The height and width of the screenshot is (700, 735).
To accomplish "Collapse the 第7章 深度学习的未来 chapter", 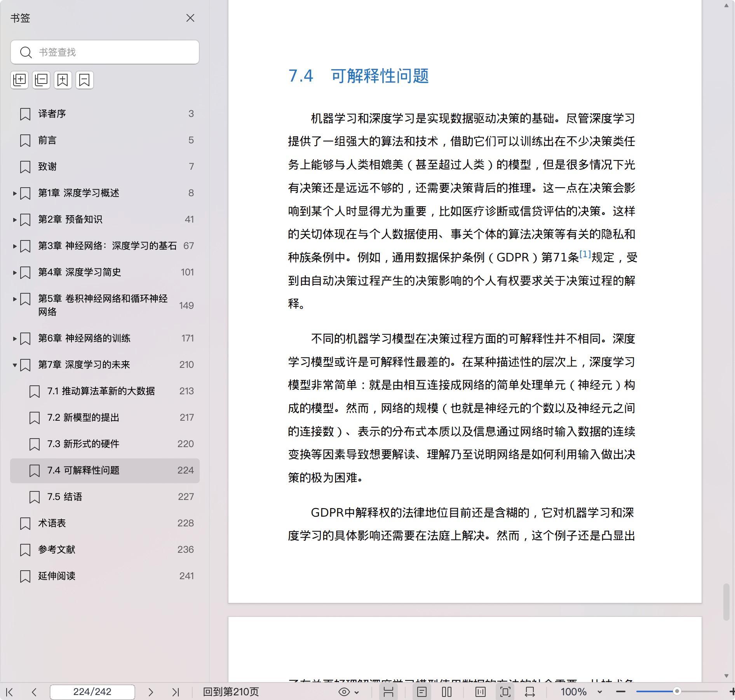I will tap(15, 365).
